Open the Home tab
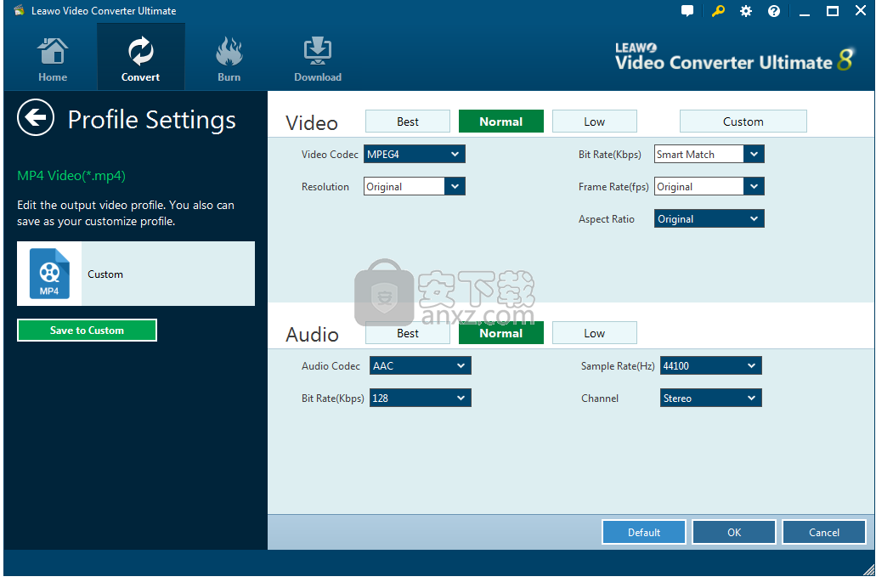The width and height of the screenshot is (893, 588). point(53,58)
